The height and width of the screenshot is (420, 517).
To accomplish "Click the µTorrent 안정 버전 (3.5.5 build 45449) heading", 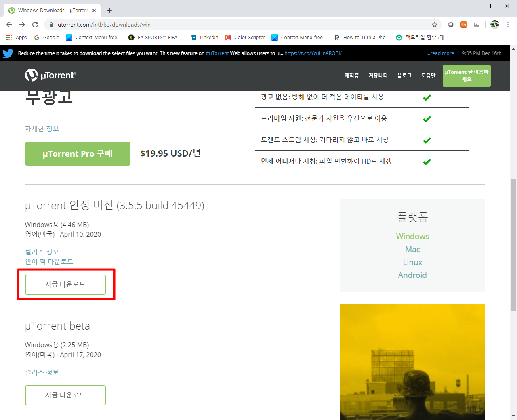I will click(x=115, y=206).
